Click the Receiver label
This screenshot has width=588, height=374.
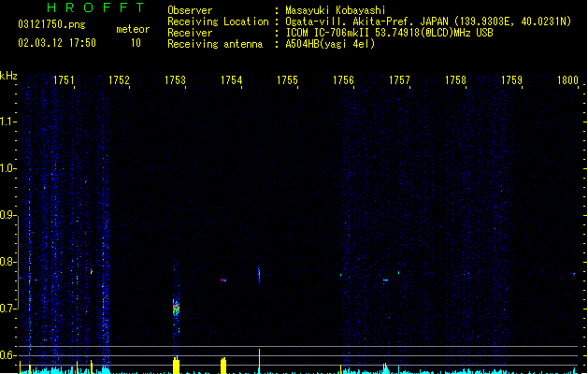(x=190, y=33)
